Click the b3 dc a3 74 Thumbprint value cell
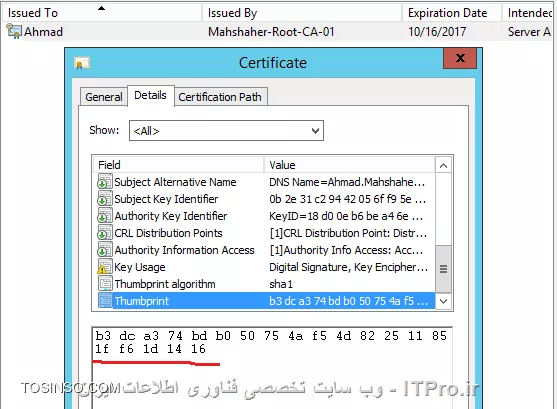The height and width of the screenshot is (409, 557). tap(348, 301)
